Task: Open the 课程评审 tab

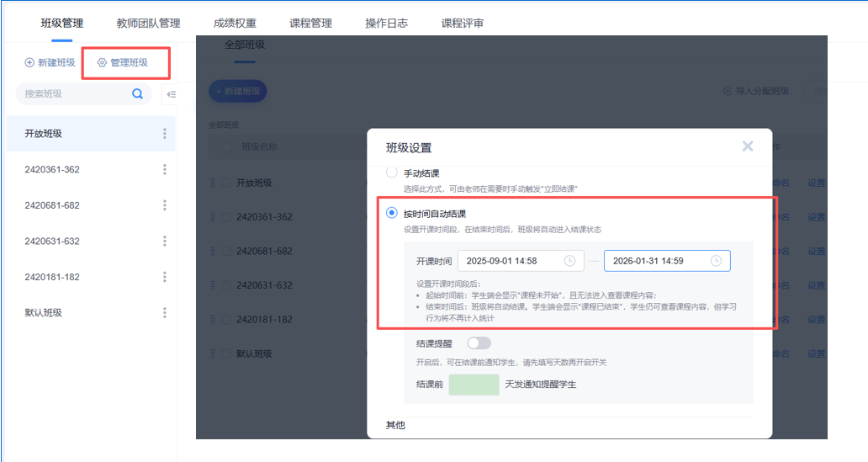Action: (x=463, y=24)
